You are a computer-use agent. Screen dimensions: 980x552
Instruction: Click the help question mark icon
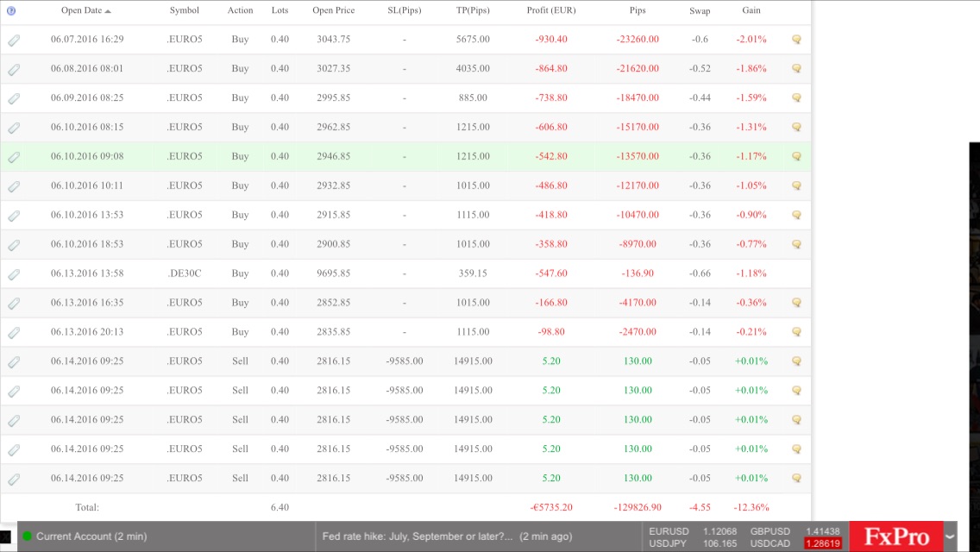coord(10,11)
